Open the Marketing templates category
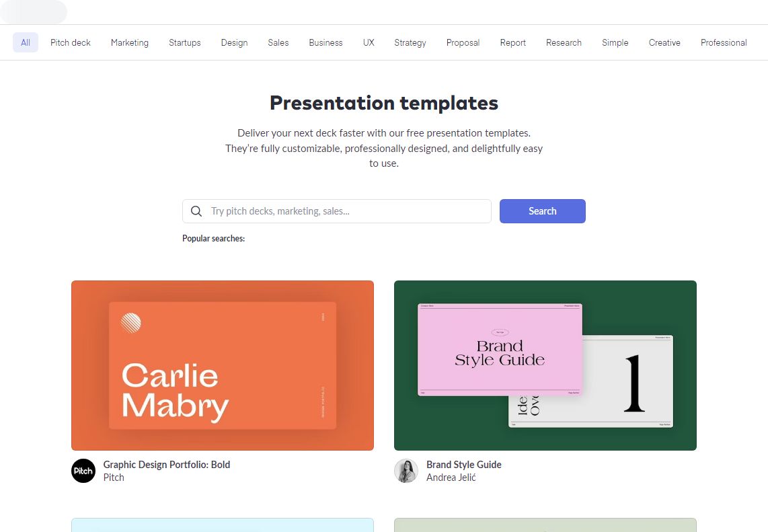768x532 pixels. coord(130,42)
